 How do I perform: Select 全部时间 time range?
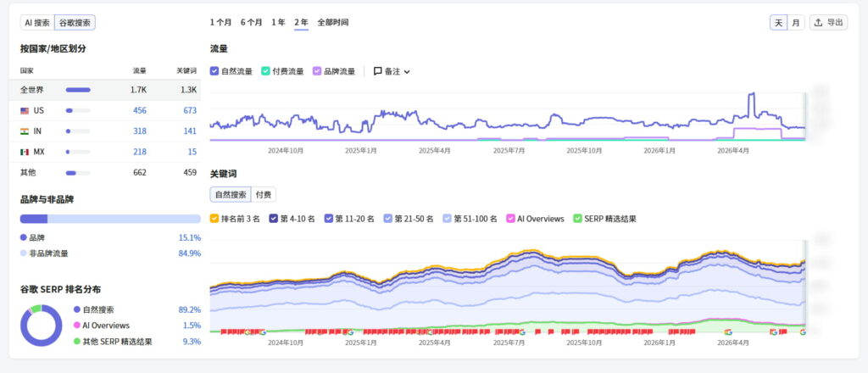(332, 23)
